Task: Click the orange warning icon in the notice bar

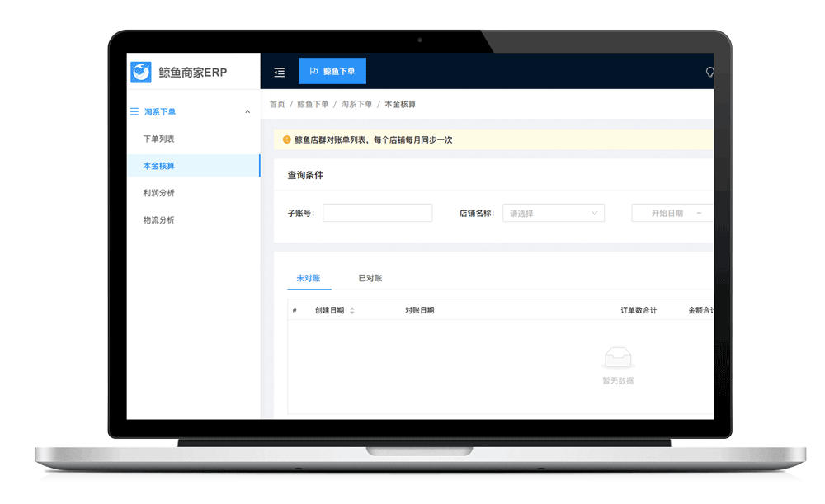Action: click(286, 140)
